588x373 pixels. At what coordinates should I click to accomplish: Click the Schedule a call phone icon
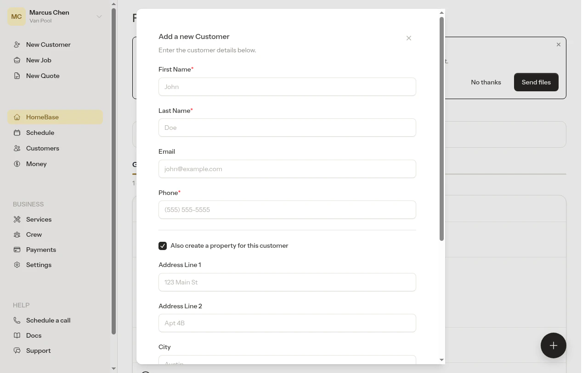tap(17, 320)
